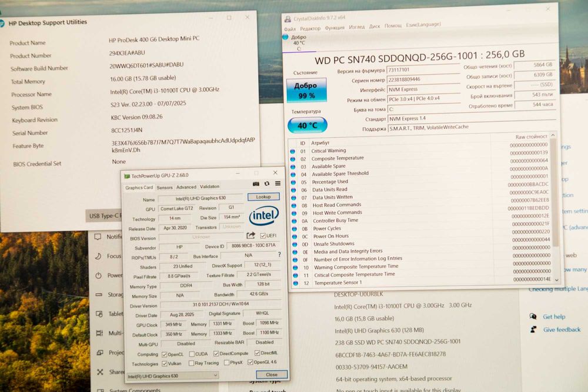588x392 pixels.
Task: Click the blue status icon for Unsafe Shutdowns
Action: coord(295,244)
